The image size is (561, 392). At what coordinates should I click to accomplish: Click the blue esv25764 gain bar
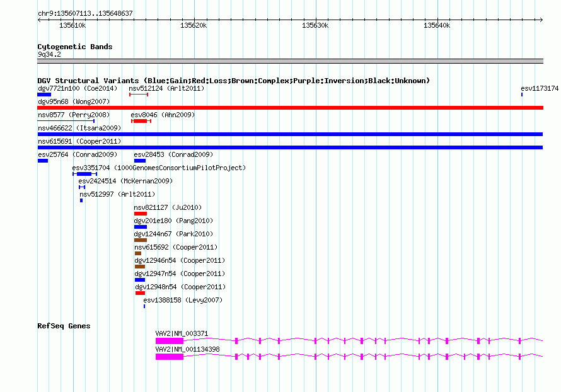coord(43,161)
